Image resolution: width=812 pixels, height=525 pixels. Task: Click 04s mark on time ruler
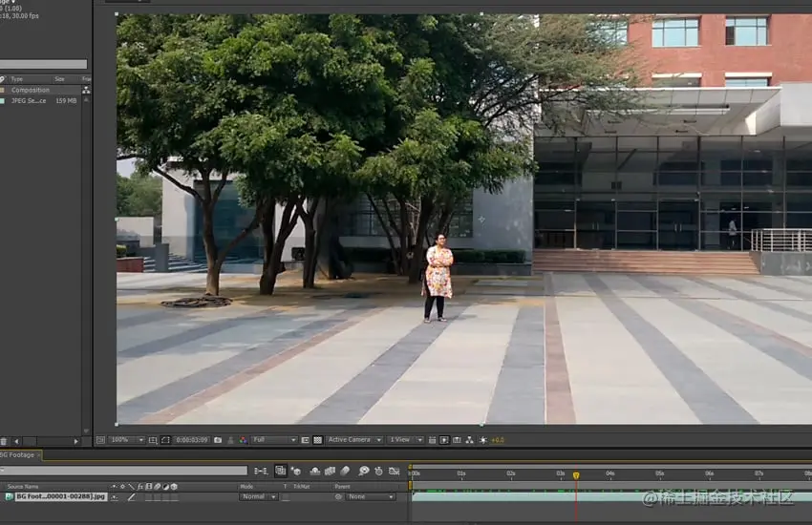pos(610,473)
